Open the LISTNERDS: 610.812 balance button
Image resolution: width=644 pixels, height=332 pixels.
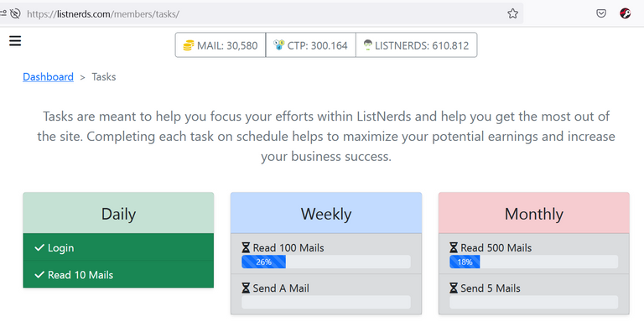(417, 45)
